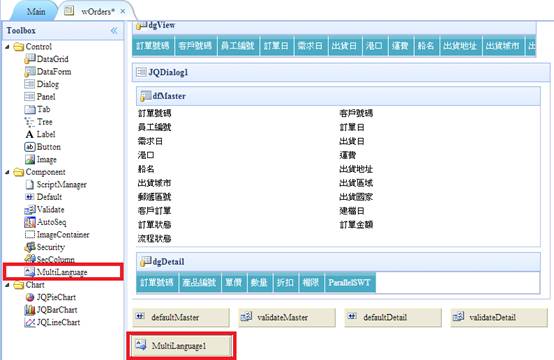Click the 數量 column in dgDetail
Screen dimensions: 554x360
coord(260,282)
